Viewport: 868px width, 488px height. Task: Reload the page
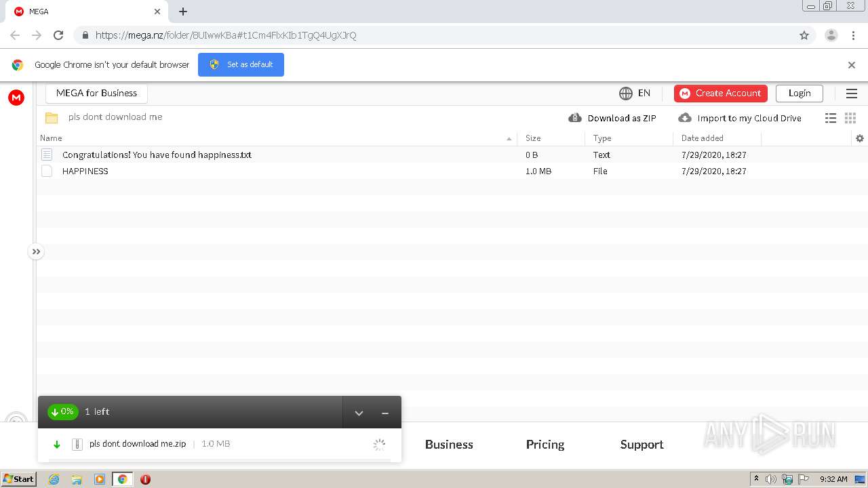(58, 35)
